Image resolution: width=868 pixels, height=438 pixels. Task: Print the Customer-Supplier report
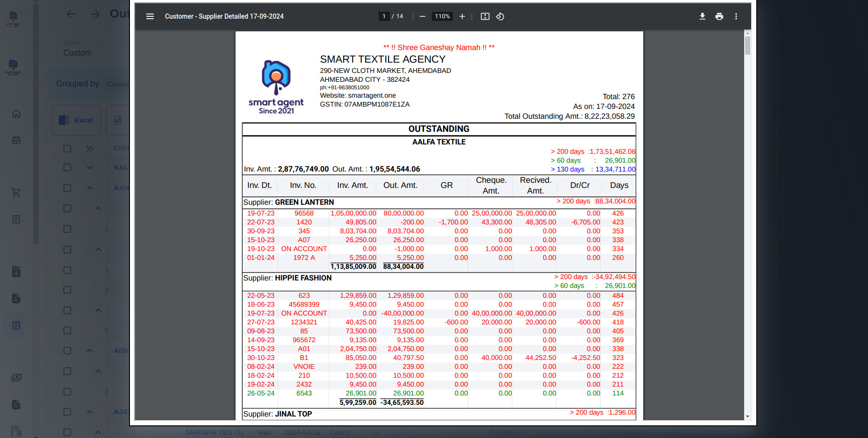[719, 16]
